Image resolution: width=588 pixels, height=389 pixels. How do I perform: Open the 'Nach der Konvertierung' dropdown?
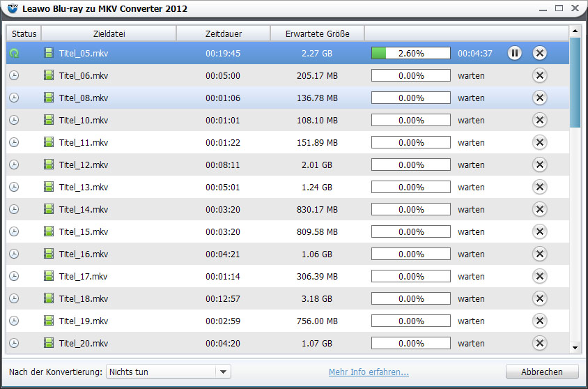[x=168, y=372]
